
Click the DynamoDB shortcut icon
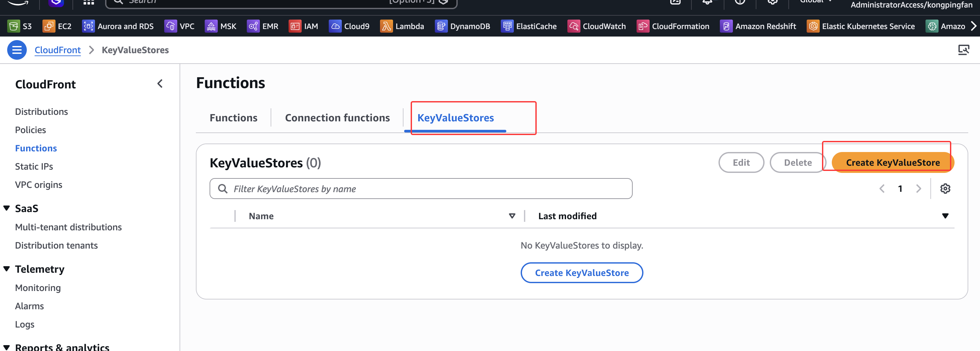(441, 26)
